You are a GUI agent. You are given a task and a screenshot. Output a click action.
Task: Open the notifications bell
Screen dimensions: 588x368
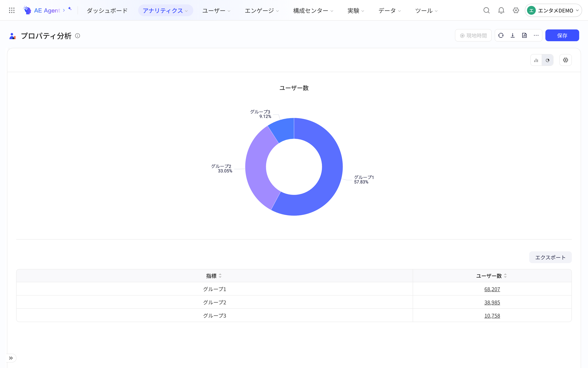(501, 10)
